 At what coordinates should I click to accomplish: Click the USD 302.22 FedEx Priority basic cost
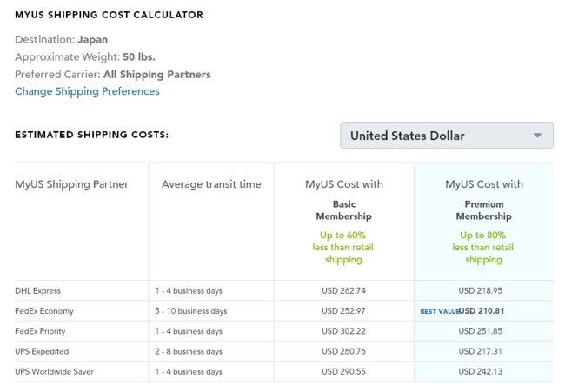coord(343,331)
